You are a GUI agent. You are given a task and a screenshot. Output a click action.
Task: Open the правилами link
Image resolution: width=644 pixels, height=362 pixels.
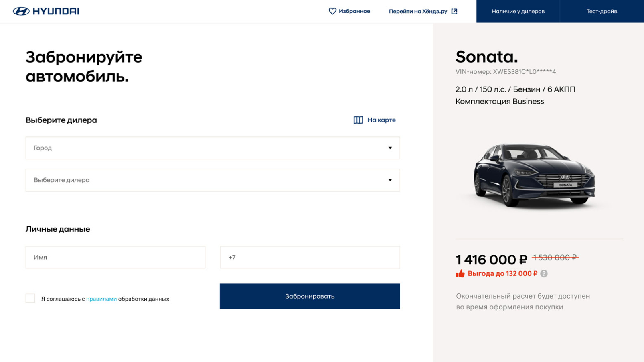pyautogui.click(x=101, y=299)
